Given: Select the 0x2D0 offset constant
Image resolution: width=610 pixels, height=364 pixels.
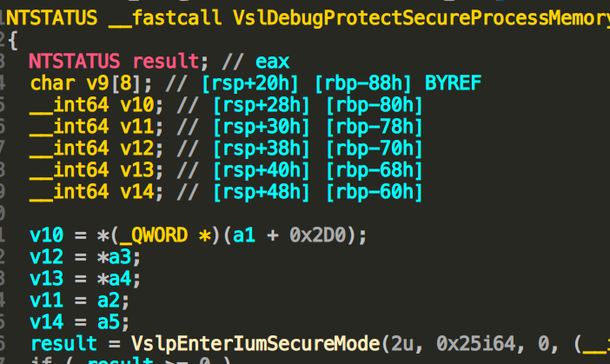Looking at the screenshot, I should coord(318,235).
